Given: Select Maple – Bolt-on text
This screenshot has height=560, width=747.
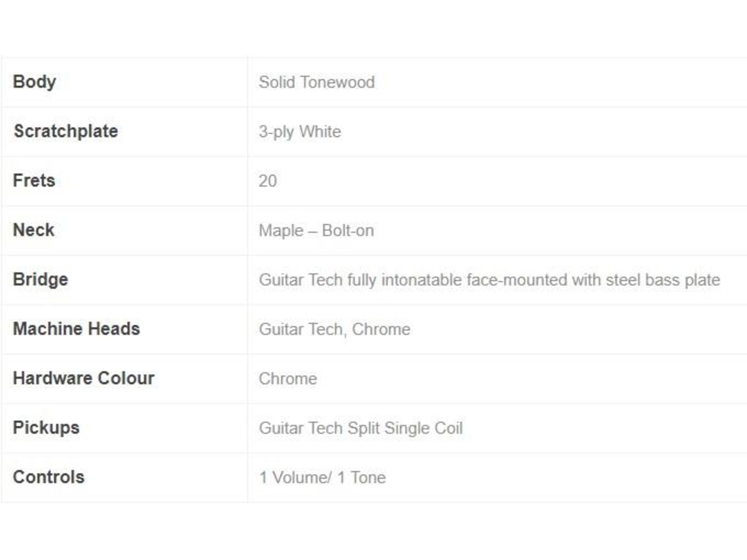Looking at the screenshot, I should click(316, 231).
